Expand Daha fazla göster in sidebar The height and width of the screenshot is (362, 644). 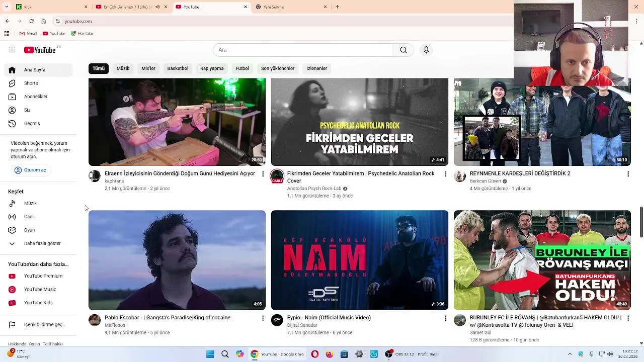pos(39,243)
